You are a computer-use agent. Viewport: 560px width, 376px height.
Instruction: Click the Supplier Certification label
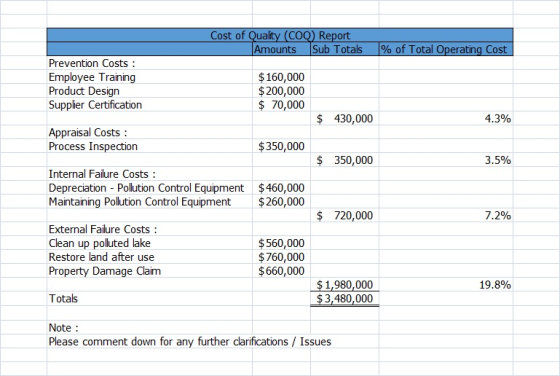click(x=95, y=105)
